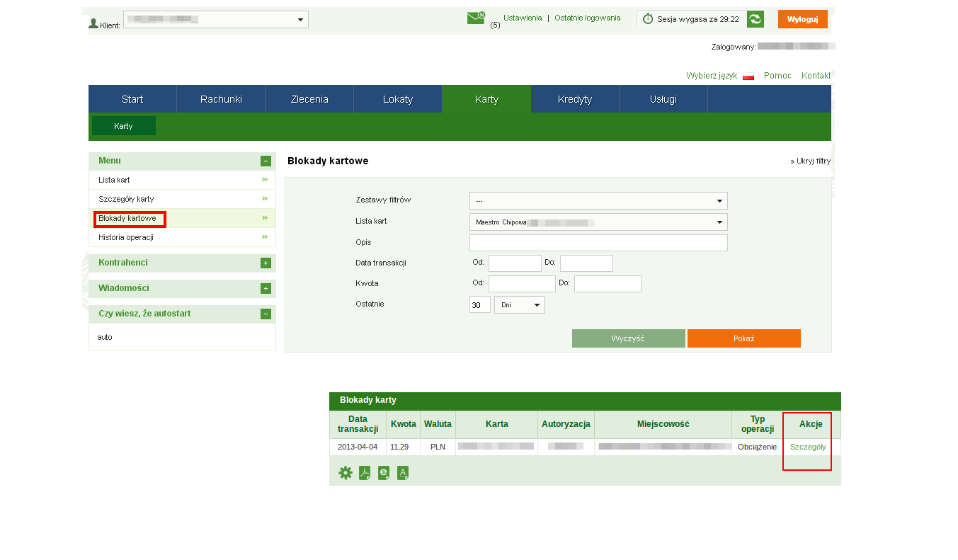Image resolution: width=958 pixels, height=560 pixels.
Task: Sort by Kwota column header
Action: point(404,424)
